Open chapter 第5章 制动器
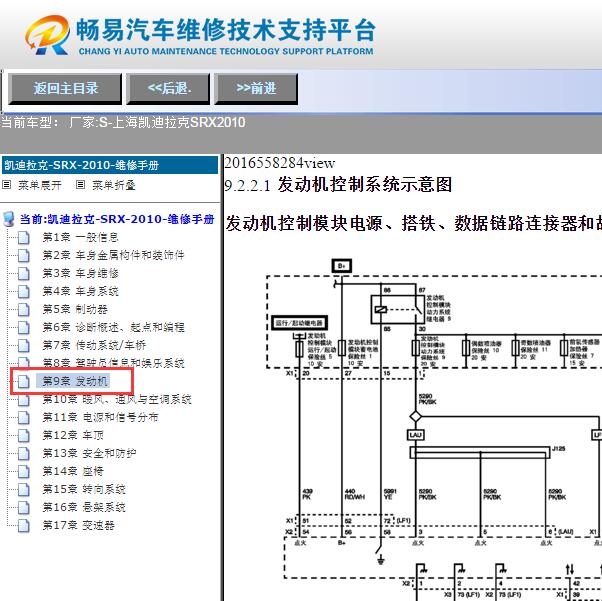The height and width of the screenshot is (601, 602). tap(75, 309)
